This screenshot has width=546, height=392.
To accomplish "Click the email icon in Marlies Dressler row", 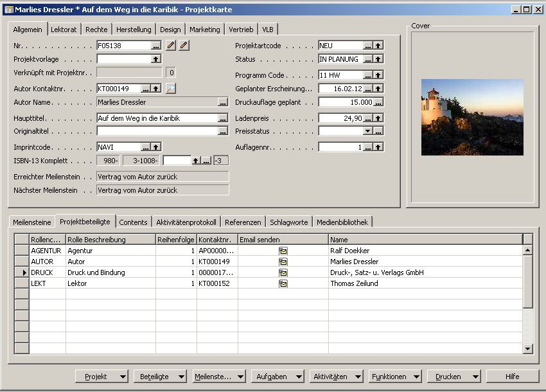I will click(283, 262).
